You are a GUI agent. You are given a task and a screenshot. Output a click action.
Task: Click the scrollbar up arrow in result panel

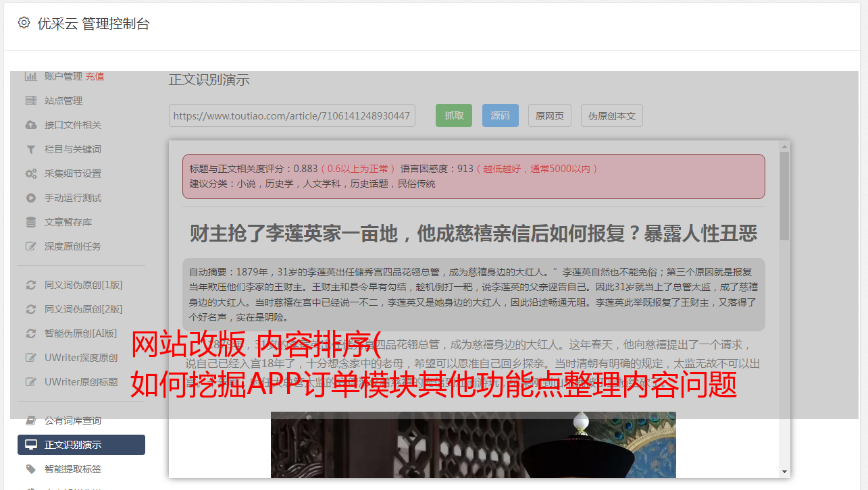[x=784, y=146]
